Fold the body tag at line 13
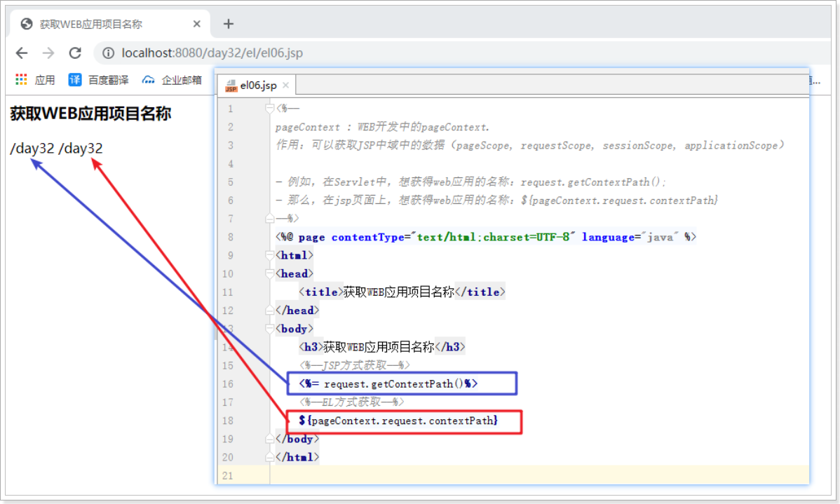Viewport: 840px width, 504px height. tap(270, 329)
